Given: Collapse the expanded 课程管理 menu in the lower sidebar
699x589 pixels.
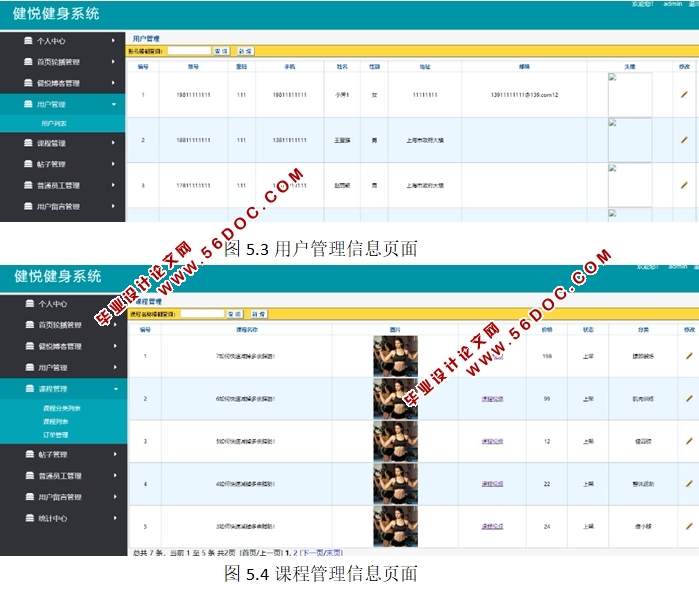Looking at the screenshot, I should click(115, 389).
